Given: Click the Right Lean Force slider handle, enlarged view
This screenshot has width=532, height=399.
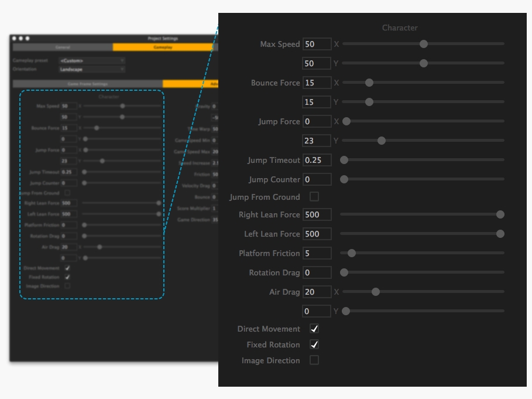Looking at the screenshot, I should click(500, 214).
